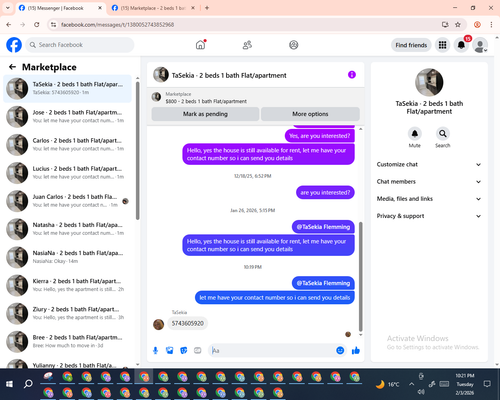This screenshot has height=400, width=500.
Task: Open Chrome three-dot menu
Action: point(491,25)
